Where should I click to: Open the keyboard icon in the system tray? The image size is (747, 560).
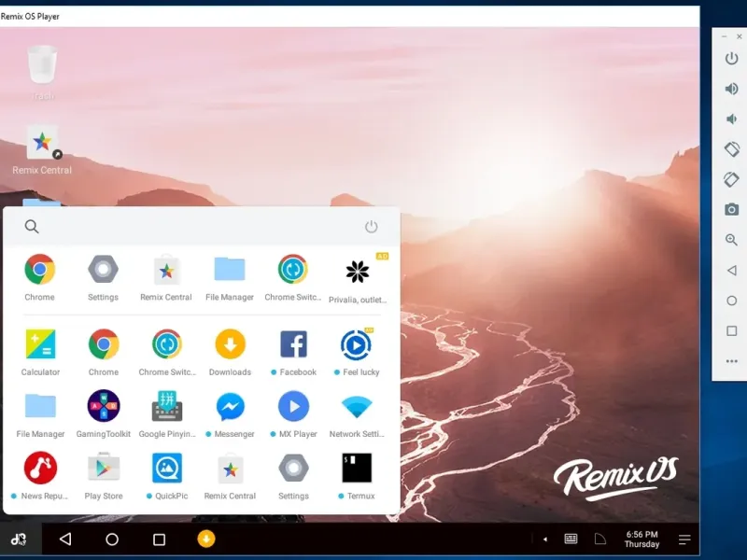point(571,539)
